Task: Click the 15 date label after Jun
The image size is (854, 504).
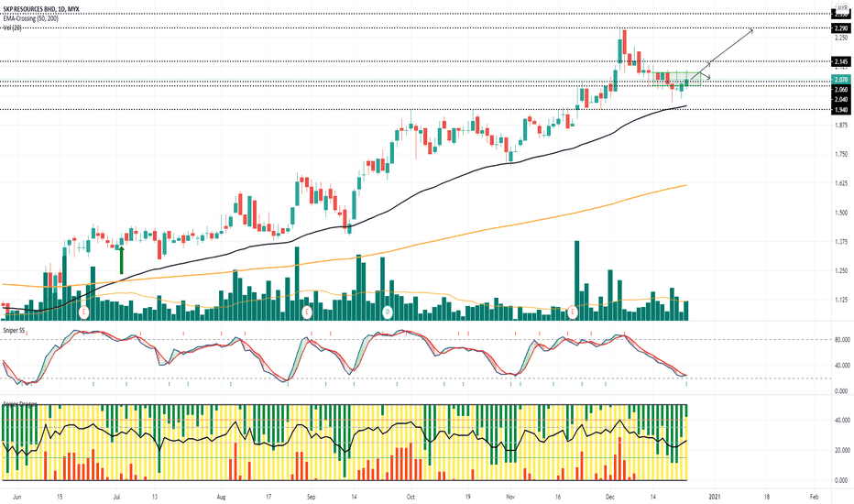Action: 60,497
